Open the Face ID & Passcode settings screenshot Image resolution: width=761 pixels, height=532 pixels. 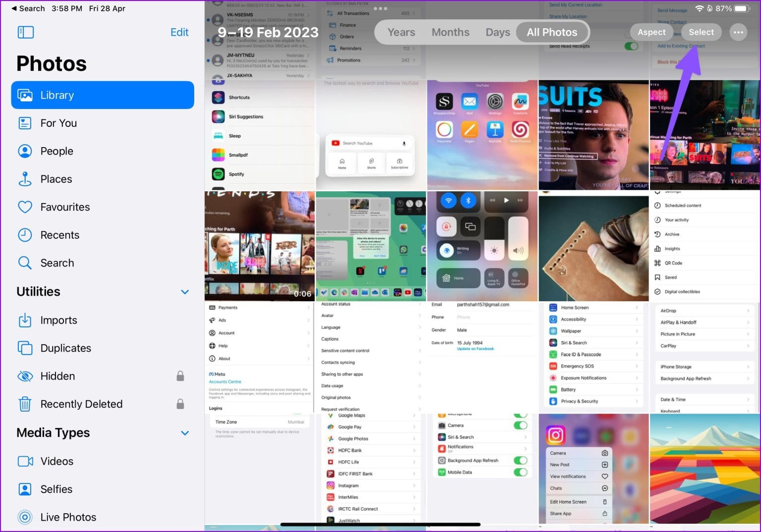point(594,358)
